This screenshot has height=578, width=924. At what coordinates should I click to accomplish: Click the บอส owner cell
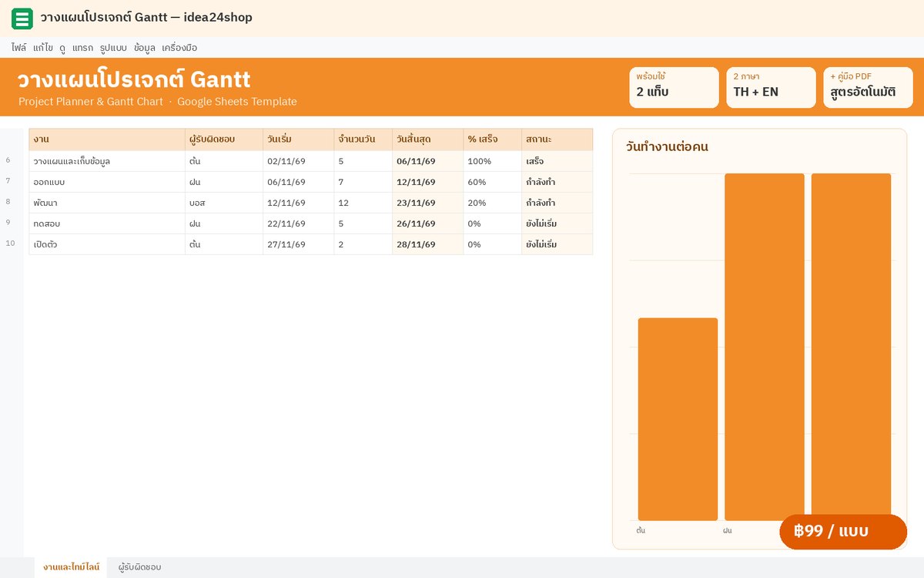[224, 203]
